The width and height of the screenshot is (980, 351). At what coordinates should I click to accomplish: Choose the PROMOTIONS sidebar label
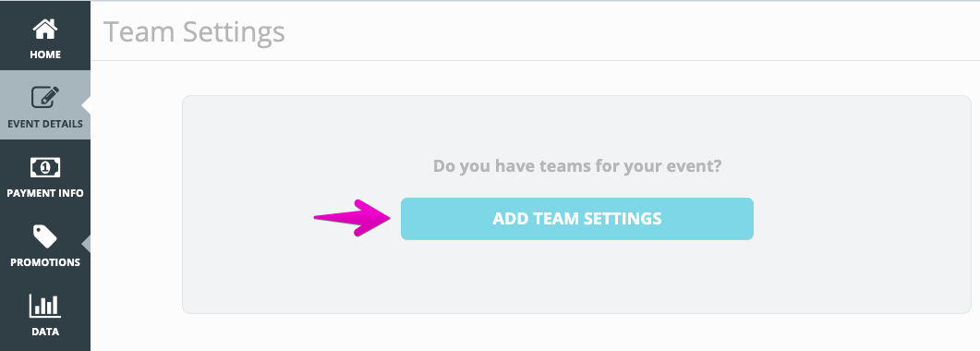(45, 262)
